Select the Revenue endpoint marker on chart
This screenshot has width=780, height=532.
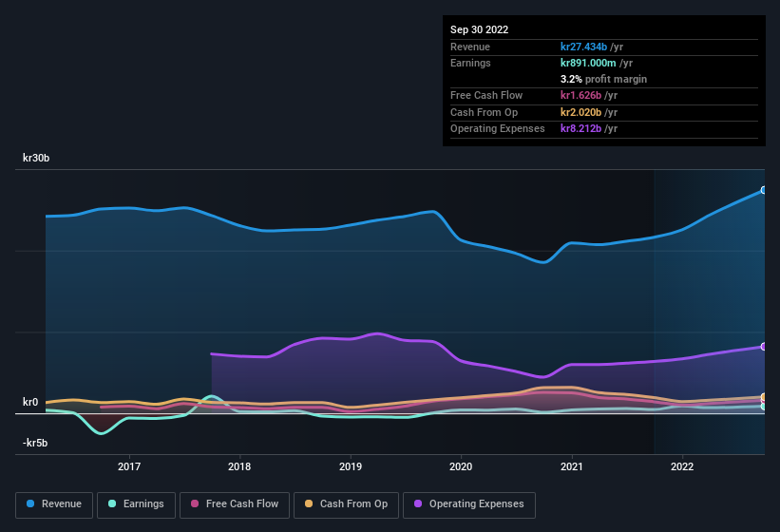tap(764, 190)
